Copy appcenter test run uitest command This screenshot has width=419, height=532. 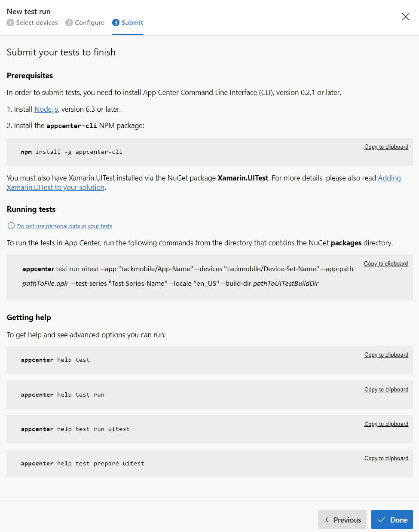(x=386, y=263)
